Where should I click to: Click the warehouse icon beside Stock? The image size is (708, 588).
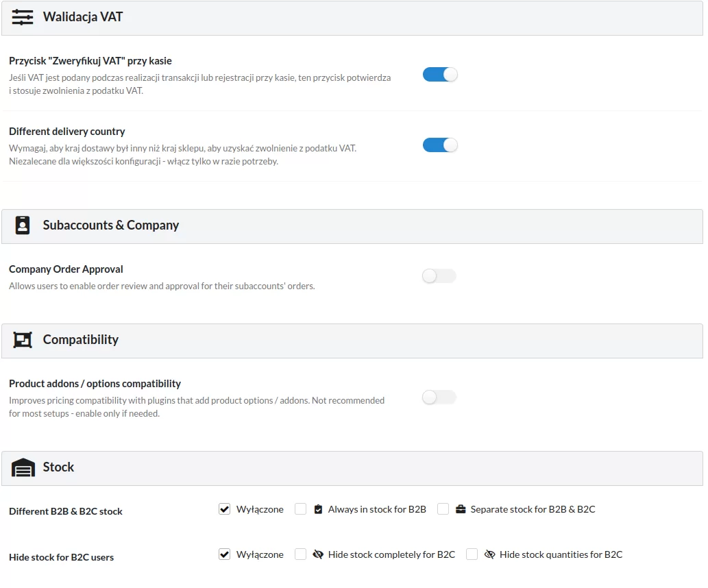(23, 467)
